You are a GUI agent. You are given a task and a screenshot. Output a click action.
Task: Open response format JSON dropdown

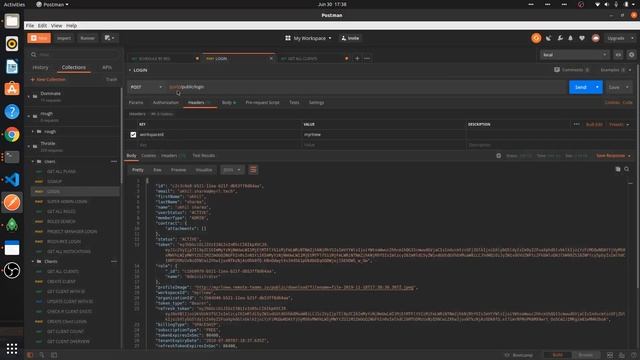(232, 170)
